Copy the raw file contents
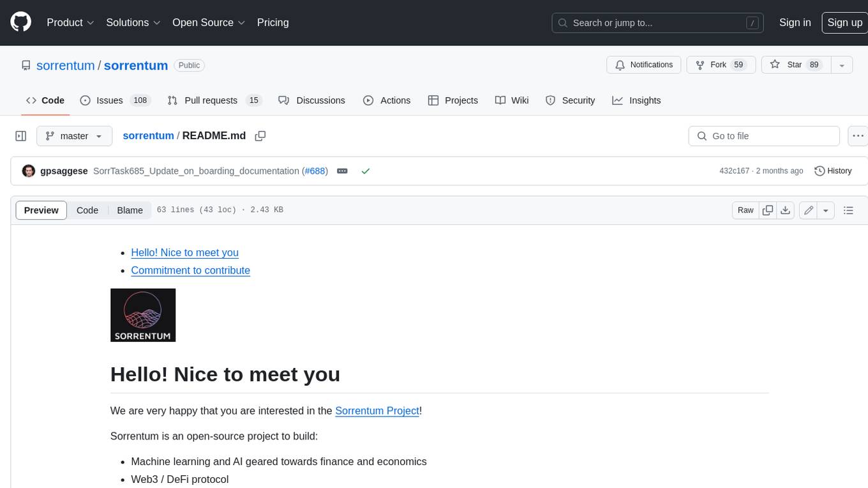This screenshot has height=488, width=868. click(768, 210)
